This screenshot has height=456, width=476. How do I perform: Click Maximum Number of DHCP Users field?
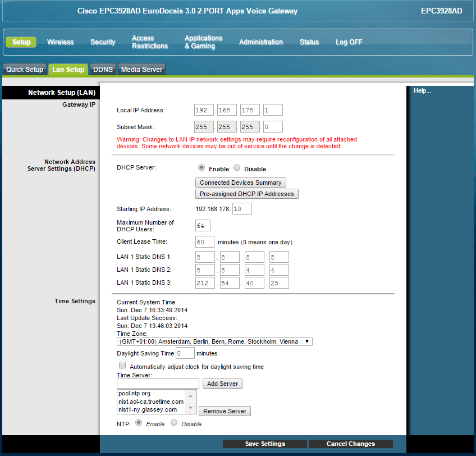[203, 226]
